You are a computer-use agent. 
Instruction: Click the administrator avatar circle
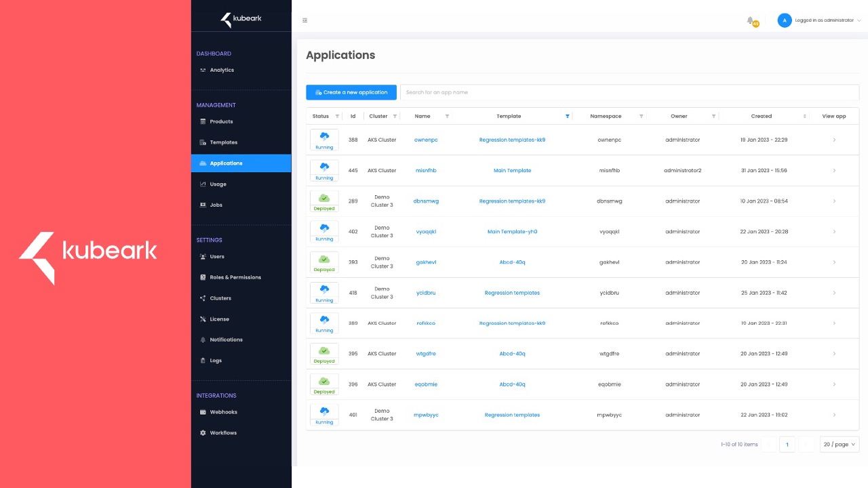coord(785,20)
